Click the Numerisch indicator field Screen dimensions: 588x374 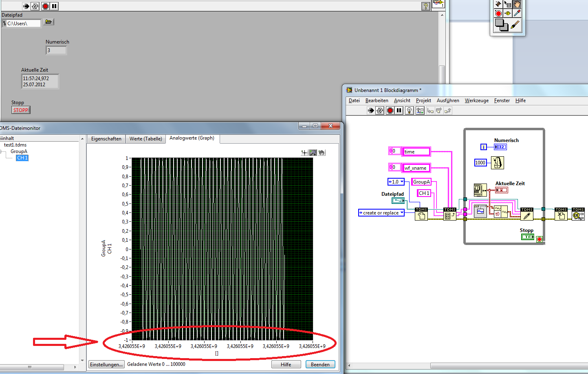click(56, 50)
